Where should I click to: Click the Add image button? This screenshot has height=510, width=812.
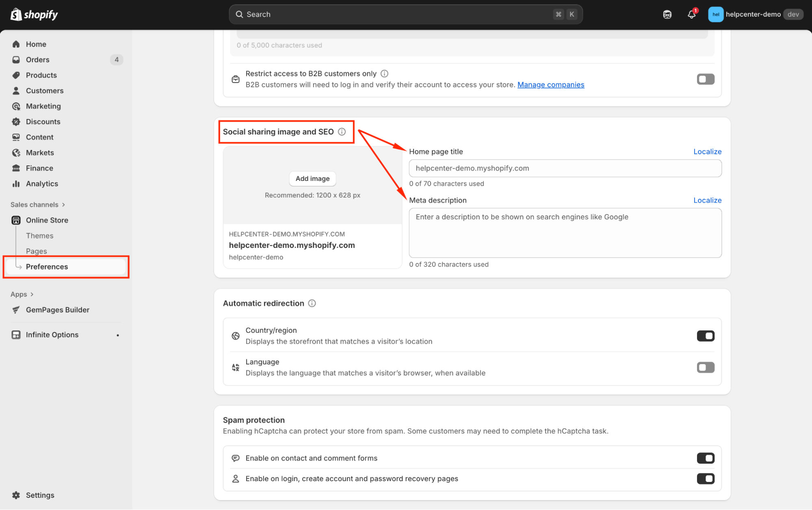(312, 178)
